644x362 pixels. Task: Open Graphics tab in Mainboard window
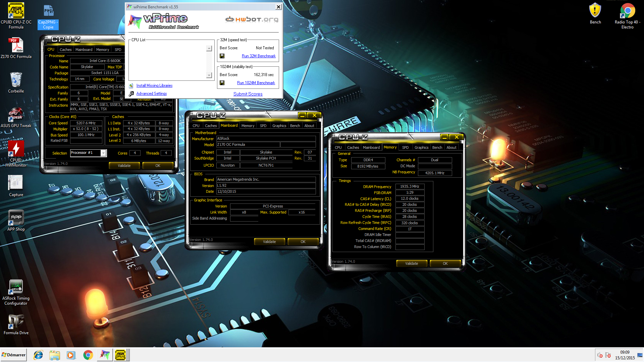(279, 126)
